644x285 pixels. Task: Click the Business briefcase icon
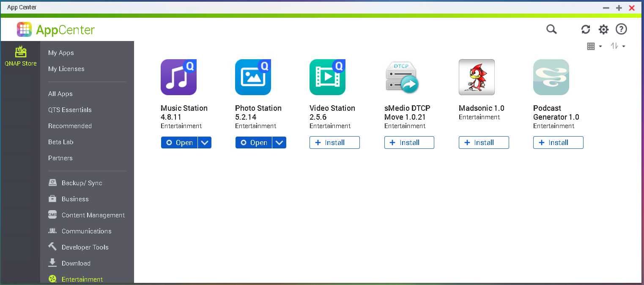click(x=52, y=199)
